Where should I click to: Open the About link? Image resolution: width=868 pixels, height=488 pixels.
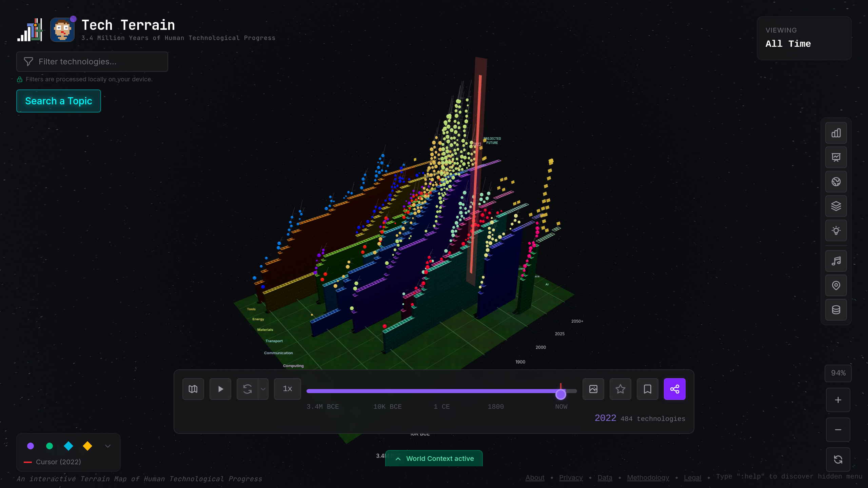click(535, 477)
